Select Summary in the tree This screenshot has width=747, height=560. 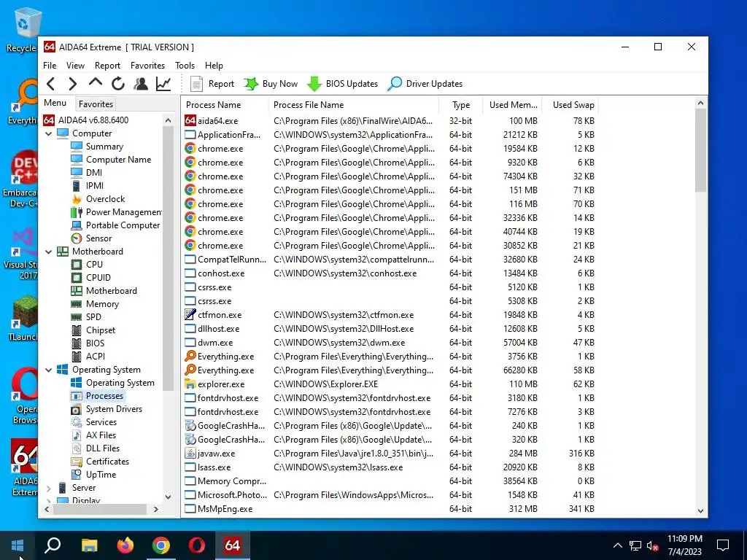click(97, 147)
